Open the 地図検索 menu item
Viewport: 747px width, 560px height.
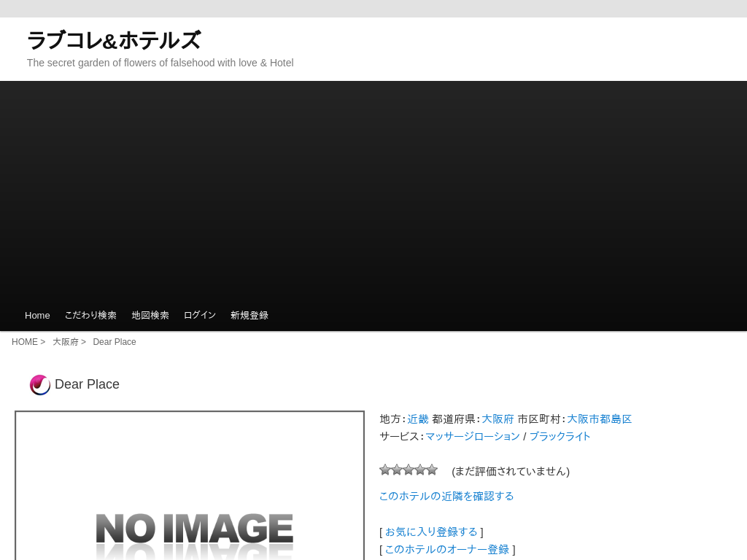[150, 315]
